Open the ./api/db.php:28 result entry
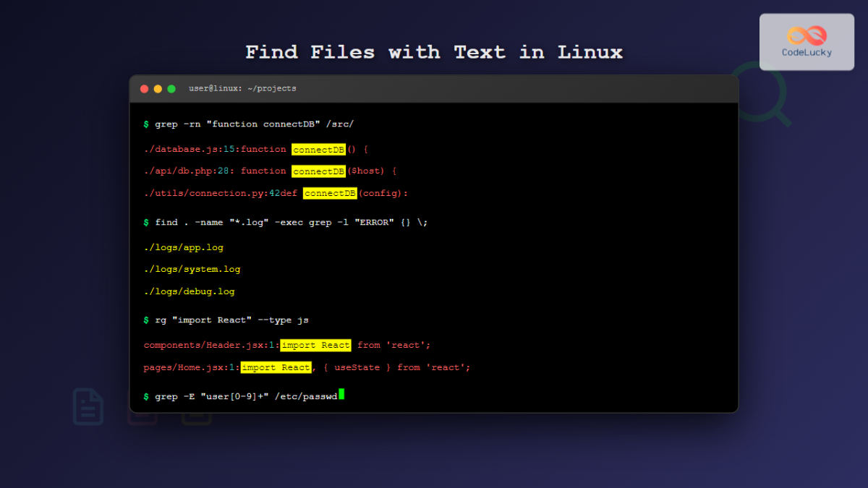868x488 pixels. pos(181,171)
